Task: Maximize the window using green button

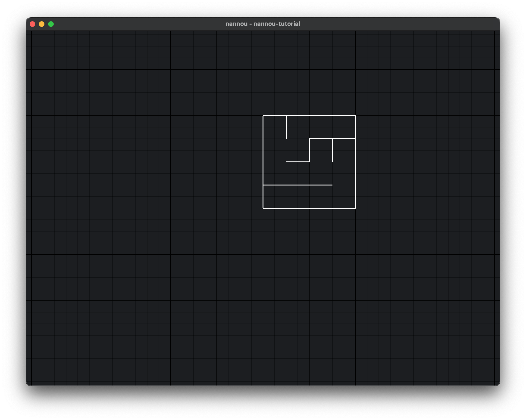Action: click(51, 24)
